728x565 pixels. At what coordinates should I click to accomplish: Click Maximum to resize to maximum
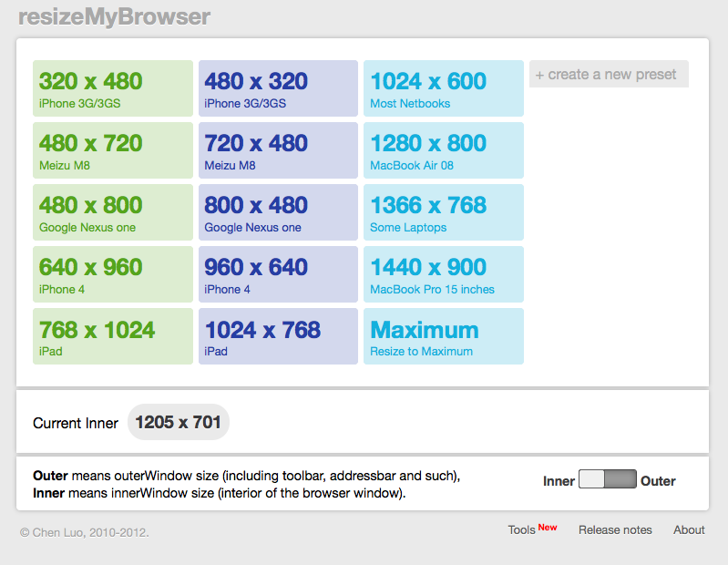(443, 336)
